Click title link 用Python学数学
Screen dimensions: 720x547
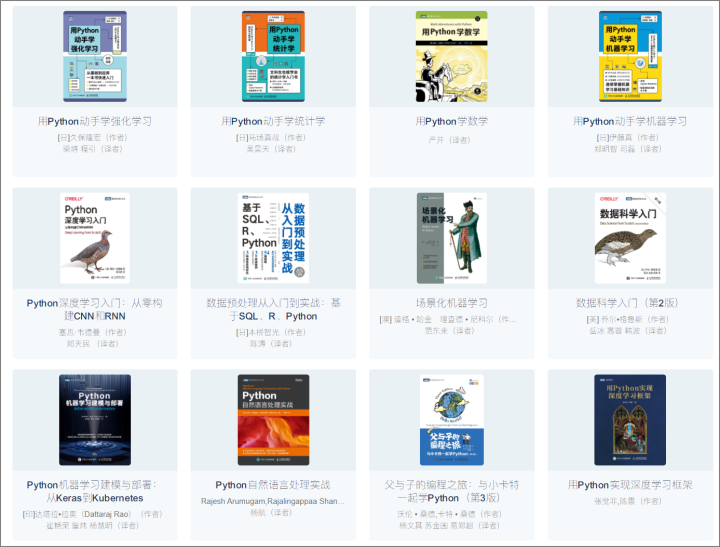(451, 121)
